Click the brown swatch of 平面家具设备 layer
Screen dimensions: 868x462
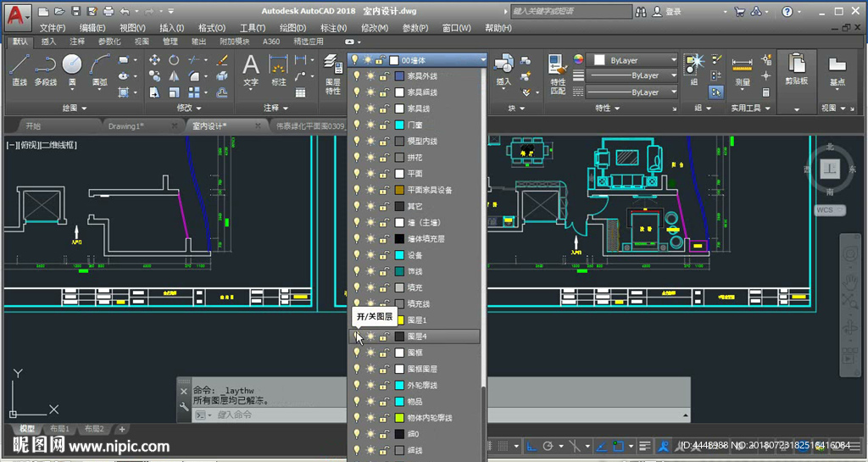click(399, 190)
